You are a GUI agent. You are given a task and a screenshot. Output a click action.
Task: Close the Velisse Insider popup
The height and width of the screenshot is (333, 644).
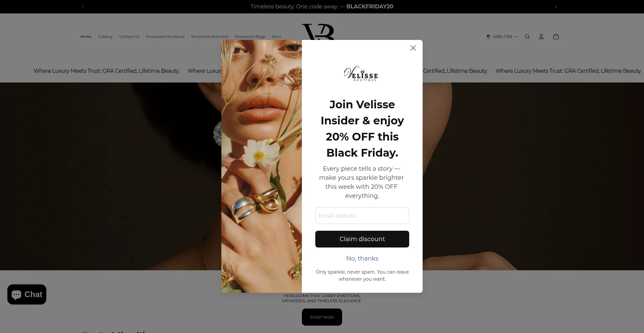413,48
